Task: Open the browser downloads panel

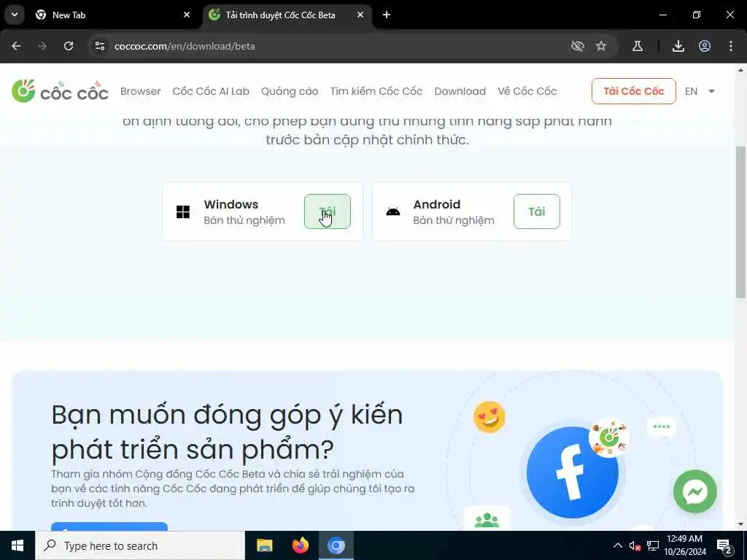Action: click(678, 46)
